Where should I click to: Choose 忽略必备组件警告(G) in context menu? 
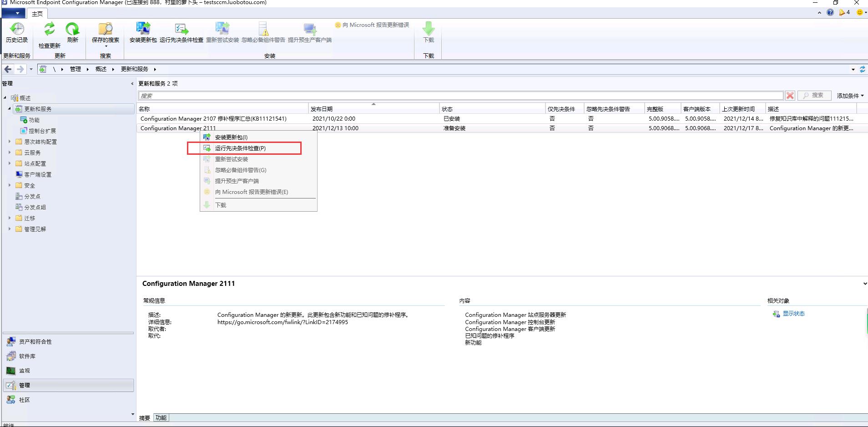[258, 170]
